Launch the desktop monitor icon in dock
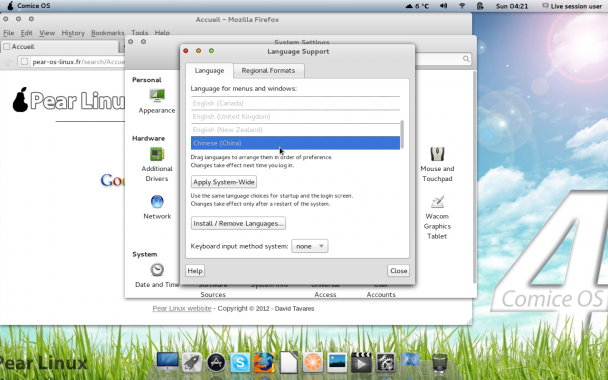This screenshot has height=380, width=608. [x=168, y=363]
